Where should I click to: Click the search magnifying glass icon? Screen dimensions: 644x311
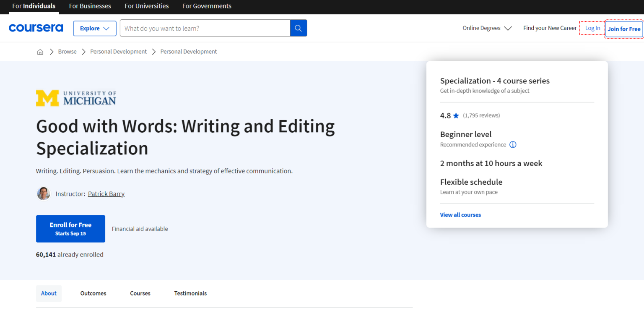click(298, 28)
